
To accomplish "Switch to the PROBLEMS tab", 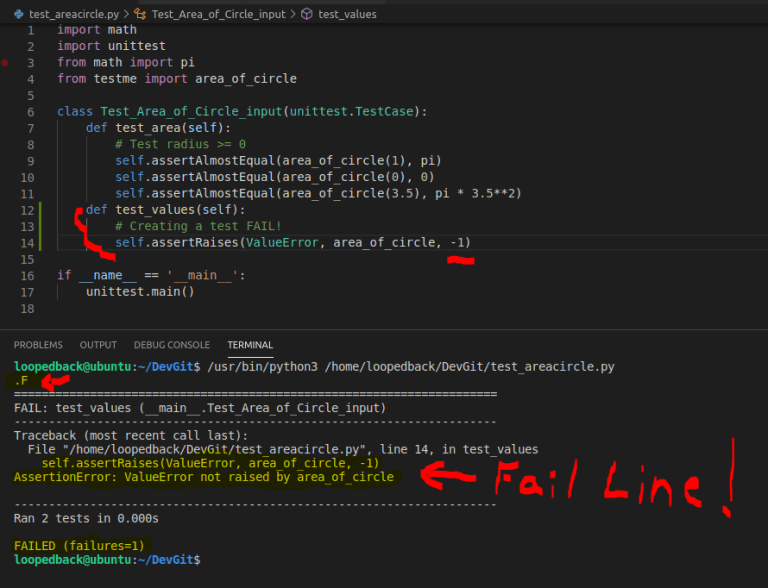I will (38, 345).
